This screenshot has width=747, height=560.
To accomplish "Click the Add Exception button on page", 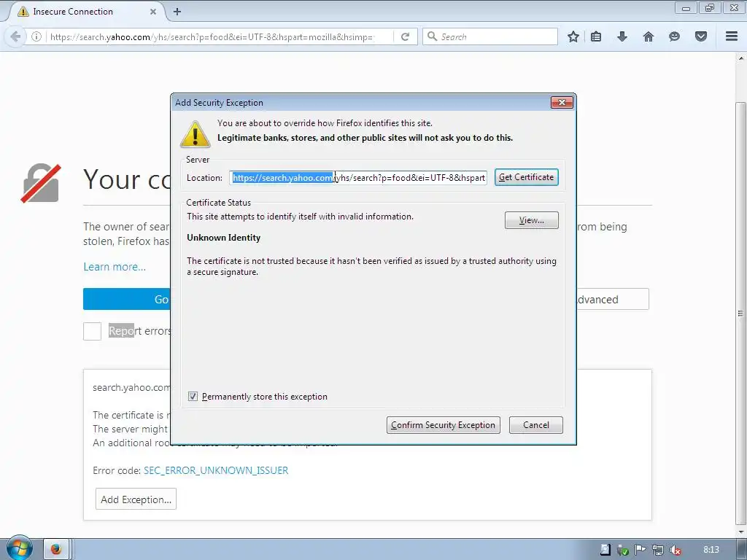I will [x=136, y=499].
